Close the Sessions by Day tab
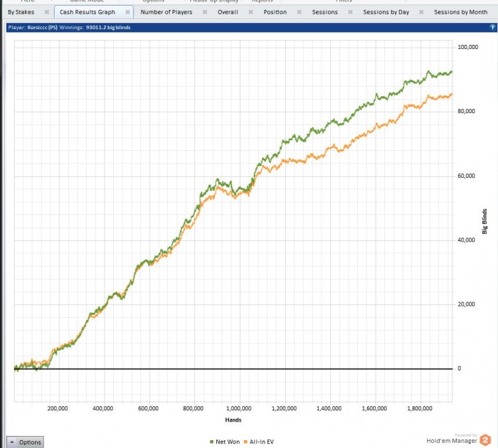 pyautogui.click(x=421, y=12)
